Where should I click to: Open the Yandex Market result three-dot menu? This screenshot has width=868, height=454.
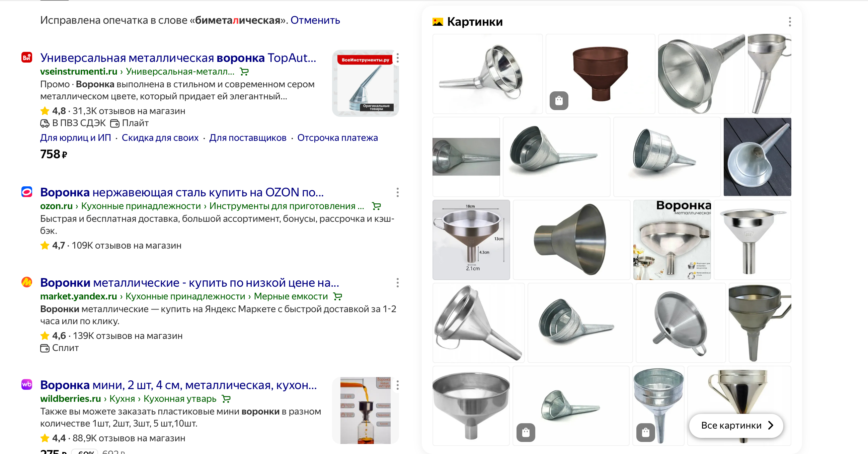(398, 283)
